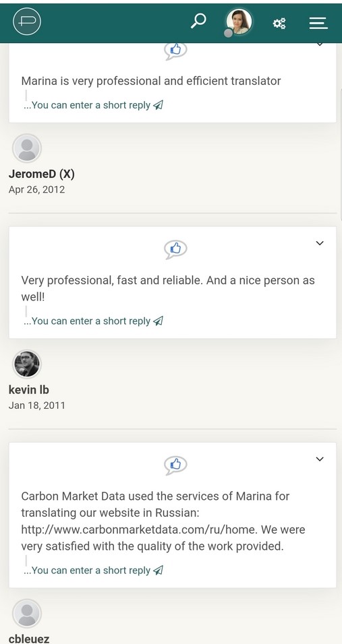
Task: Click thumbs-up icon above 'Very professional, fast' review
Action: pos(175,249)
